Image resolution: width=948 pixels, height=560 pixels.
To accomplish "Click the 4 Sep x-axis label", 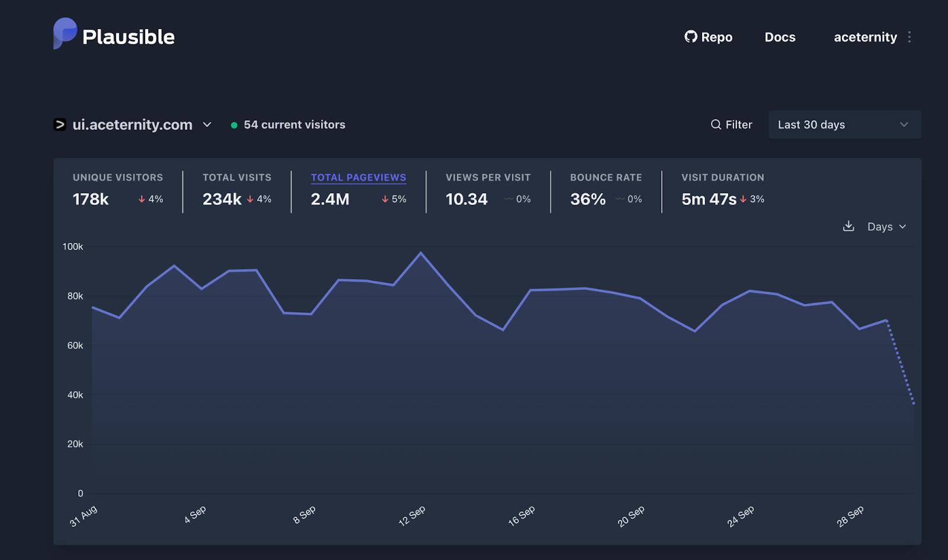I will coord(195,514).
